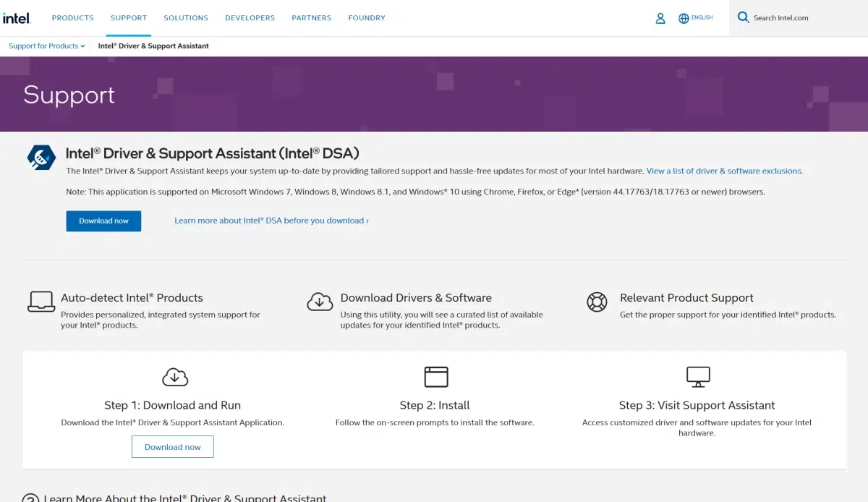Click Intel Driver & Support Assistant breadcrumb
This screenshot has height=502, width=868.
[x=153, y=46]
